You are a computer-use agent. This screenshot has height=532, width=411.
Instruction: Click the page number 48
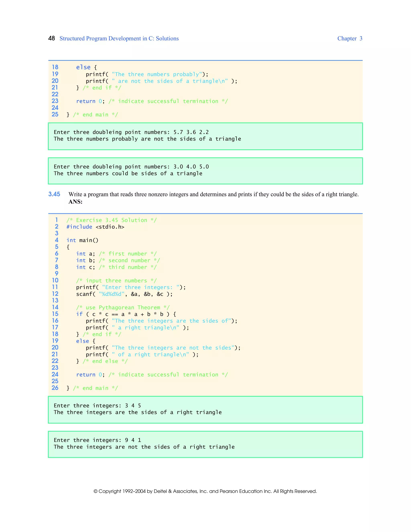coord(51,39)
